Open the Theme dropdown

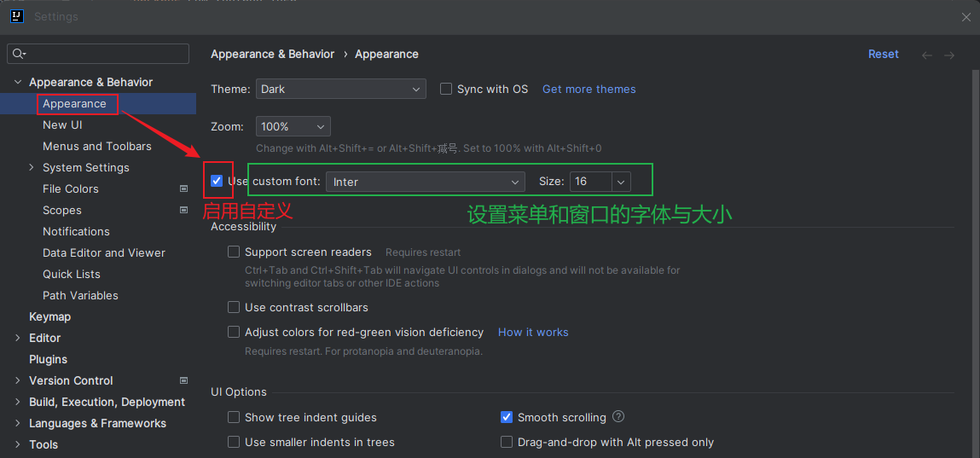tap(340, 89)
